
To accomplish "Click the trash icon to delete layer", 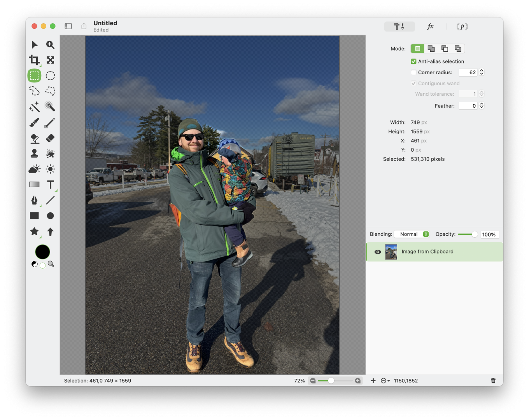I will tap(493, 381).
